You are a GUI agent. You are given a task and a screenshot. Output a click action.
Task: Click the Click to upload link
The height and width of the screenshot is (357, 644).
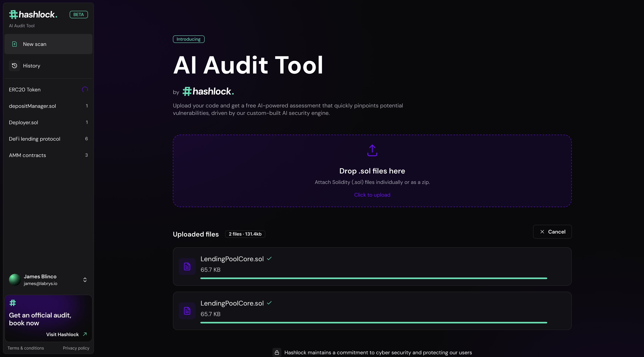pyautogui.click(x=372, y=195)
